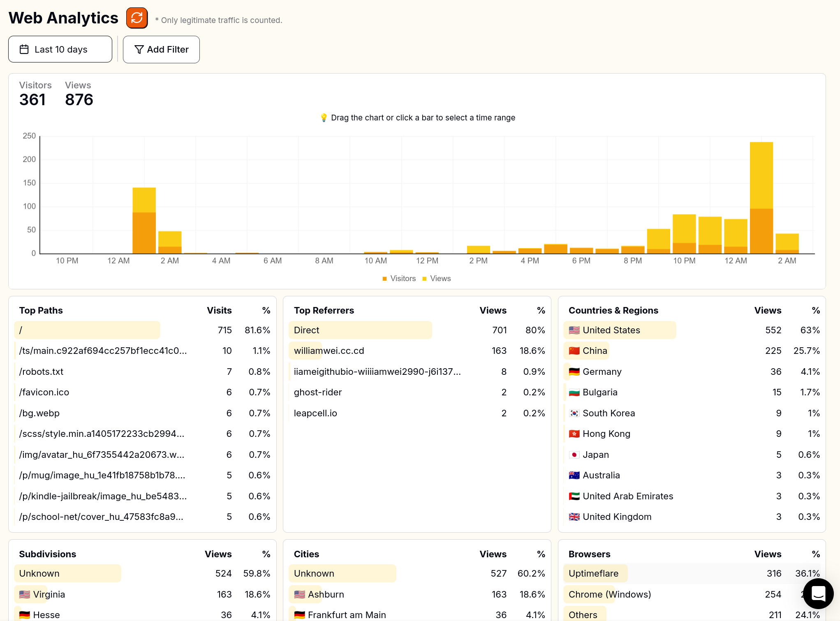Select williamwei.cc.cd referrer
The width and height of the screenshot is (840, 621).
pos(329,351)
